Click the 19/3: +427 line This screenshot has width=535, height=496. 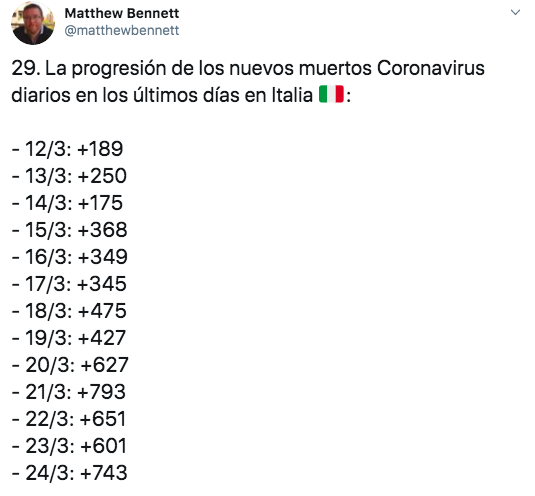69,337
